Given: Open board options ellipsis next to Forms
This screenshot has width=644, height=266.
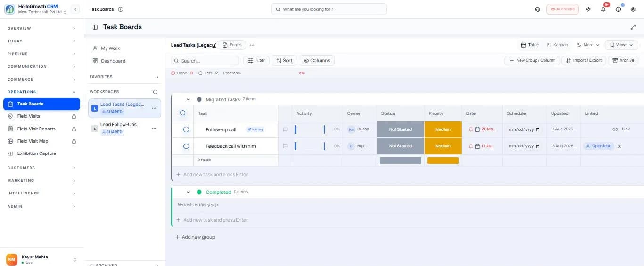Looking at the screenshot, I should (x=252, y=45).
